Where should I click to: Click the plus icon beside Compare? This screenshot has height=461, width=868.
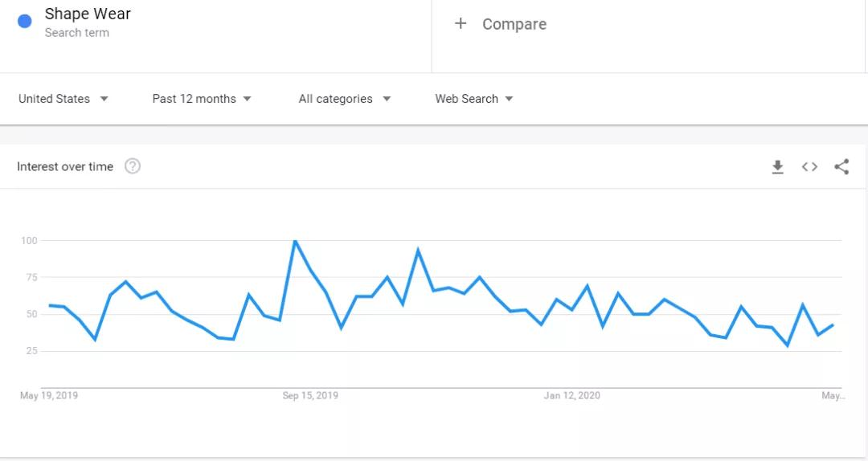tap(461, 24)
